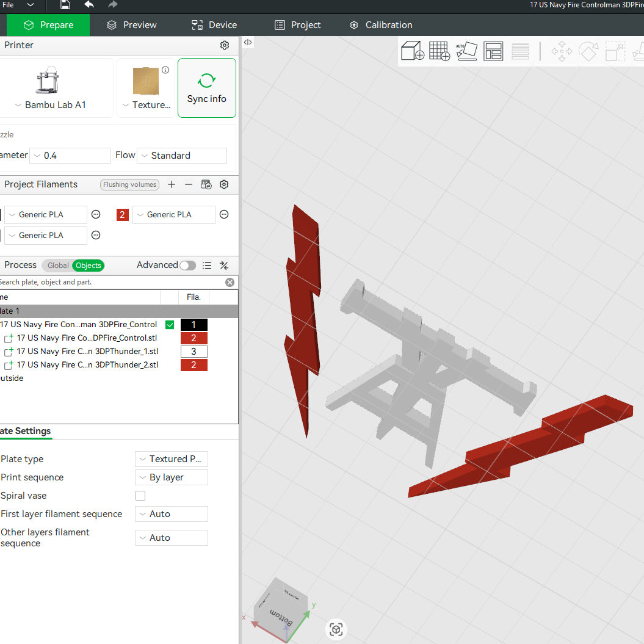Expand the File menu dropdown arrow

(x=31, y=5)
